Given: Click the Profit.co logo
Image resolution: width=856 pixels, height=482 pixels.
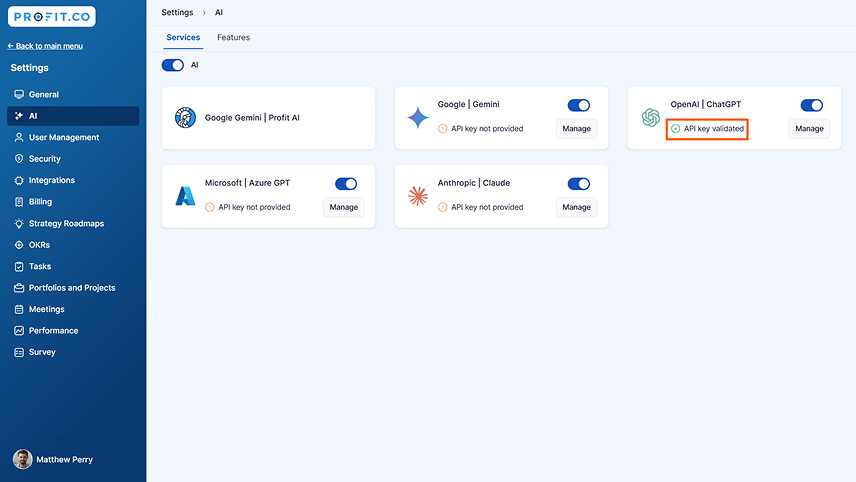Looking at the screenshot, I should [52, 17].
